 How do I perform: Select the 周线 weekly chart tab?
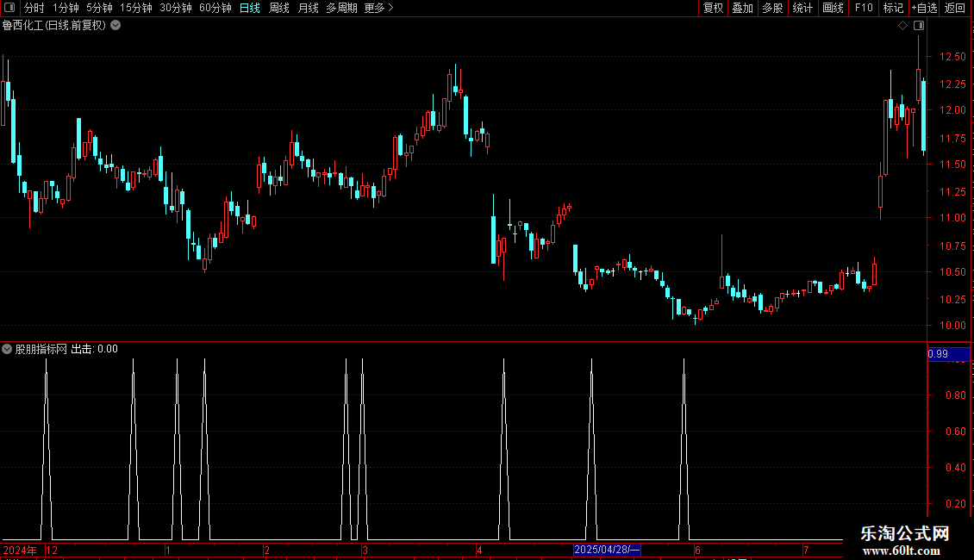[x=279, y=8]
